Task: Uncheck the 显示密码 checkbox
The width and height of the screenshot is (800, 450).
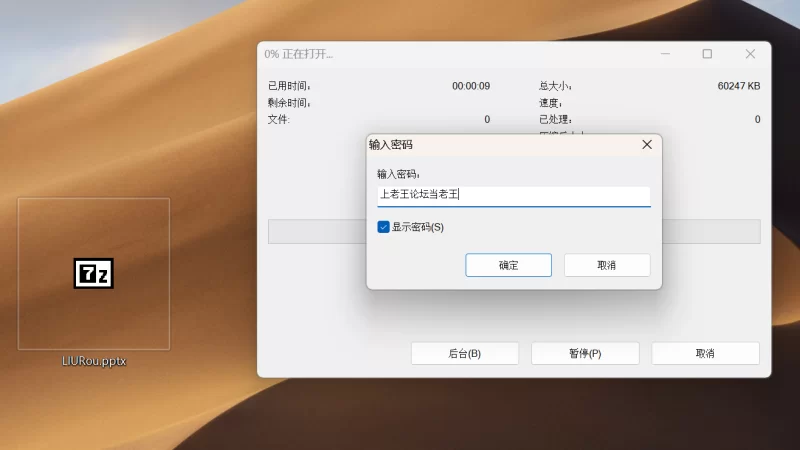Action: pos(383,227)
